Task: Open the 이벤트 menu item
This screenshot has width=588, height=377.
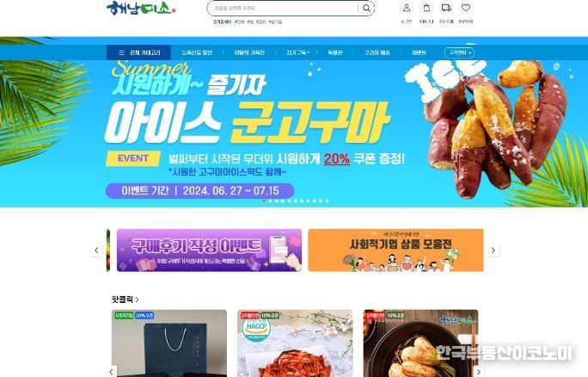Action: pos(419,53)
